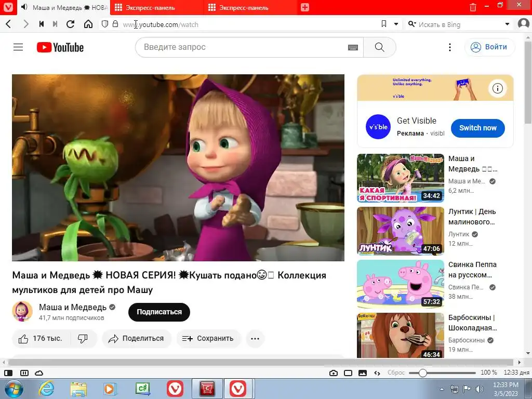532x399 pixels.
Task: Go forward to next page
Action: tap(26, 24)
